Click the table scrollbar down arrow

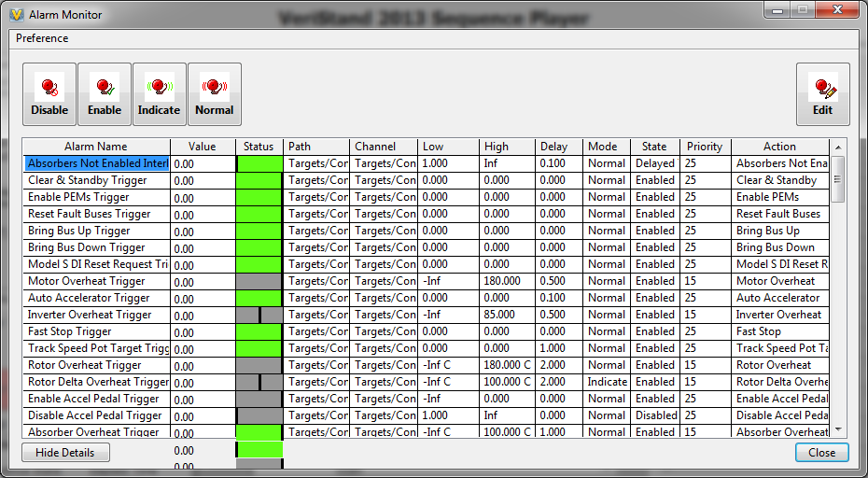[x=837, y=429]
